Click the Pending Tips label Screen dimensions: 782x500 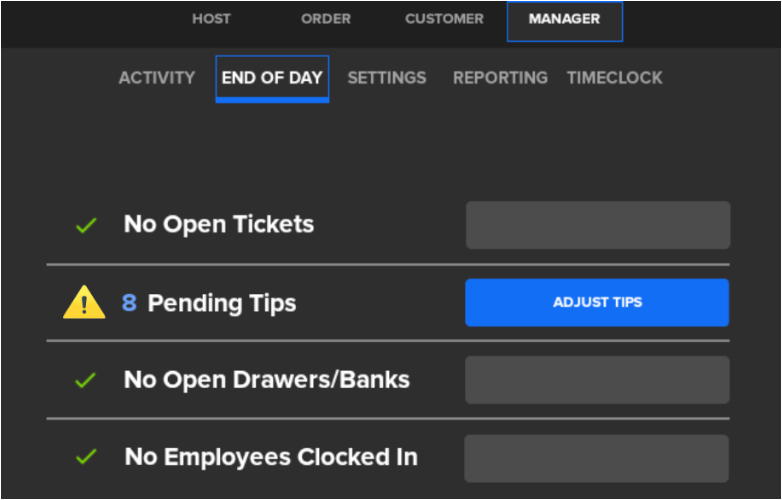222,303
